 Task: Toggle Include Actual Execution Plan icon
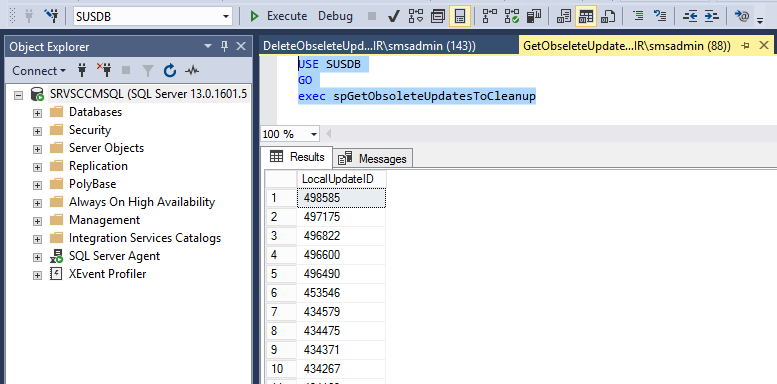pos(490,16)
